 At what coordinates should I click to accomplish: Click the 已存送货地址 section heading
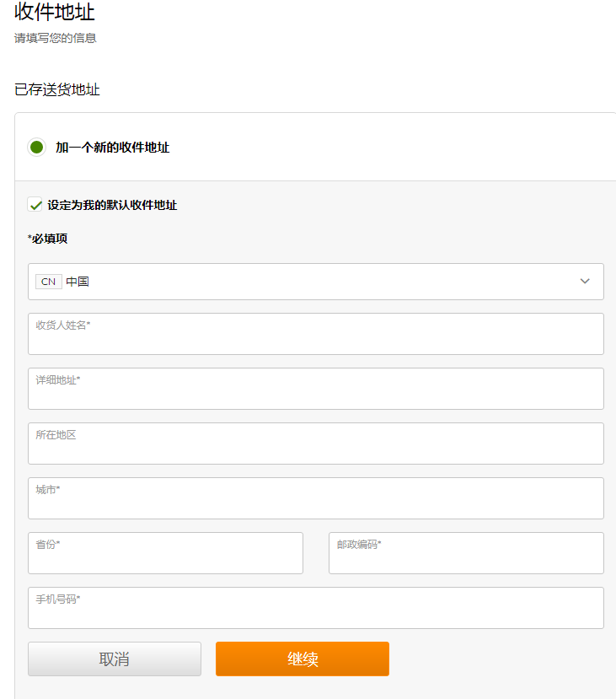pyautogui.click(x=56, y=89)
